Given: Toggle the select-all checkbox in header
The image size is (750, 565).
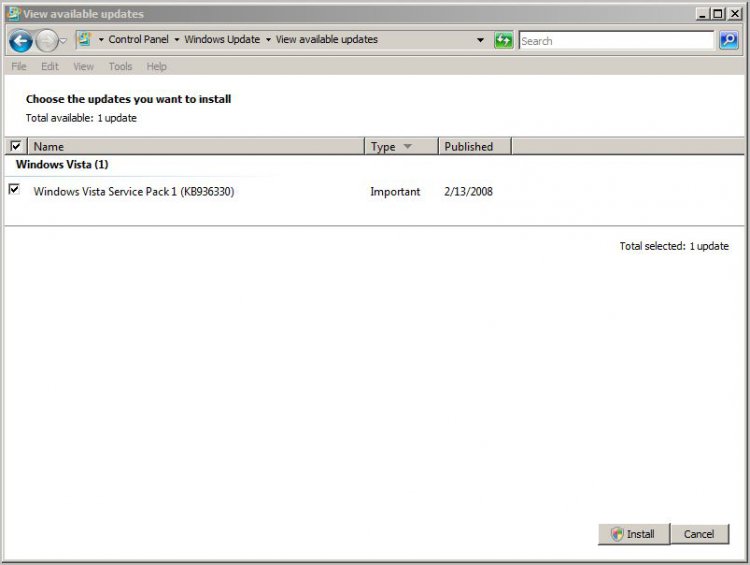Looking at the screenshot, I should tap(16, 146).
